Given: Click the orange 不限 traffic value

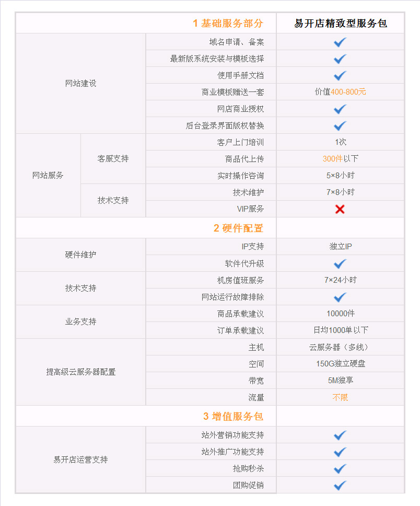Looking at the screenshot, I should tap(340, 397).
